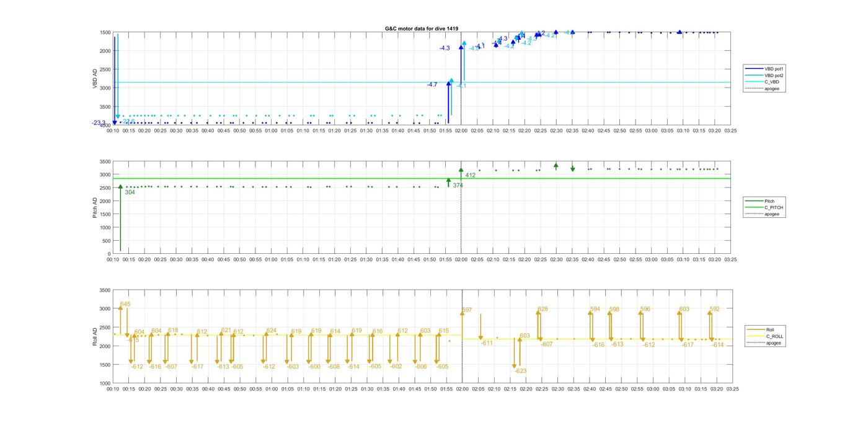
Task: Click the roll data label '618'
Action: coord(173,330)
